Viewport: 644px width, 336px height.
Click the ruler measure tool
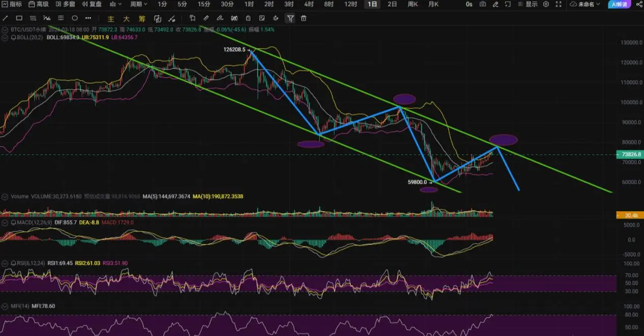[x=206, y=18]
